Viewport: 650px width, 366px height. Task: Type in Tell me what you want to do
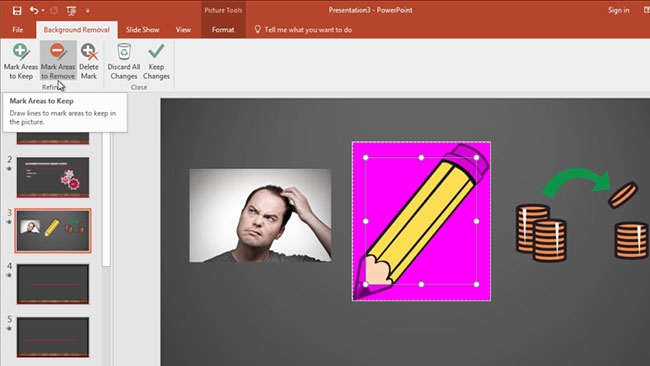click(308, 30)
